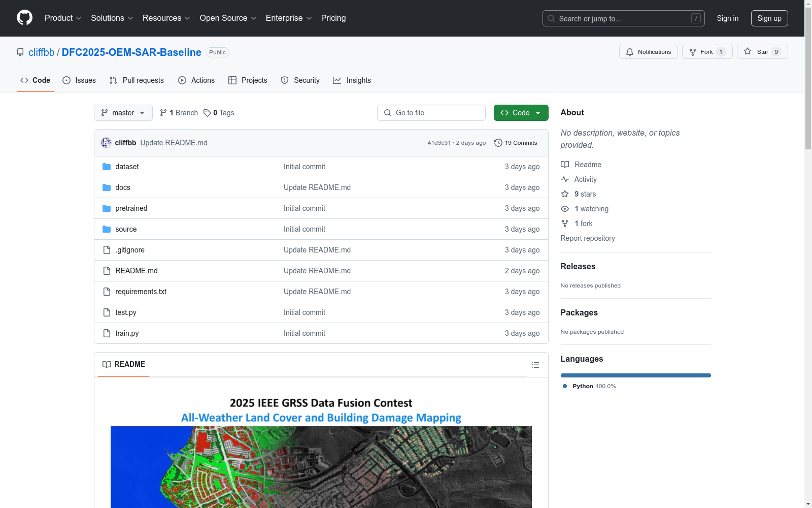
Task: Open the Pricing menu item
Action: pyautogui.click(x=333, y=18)
